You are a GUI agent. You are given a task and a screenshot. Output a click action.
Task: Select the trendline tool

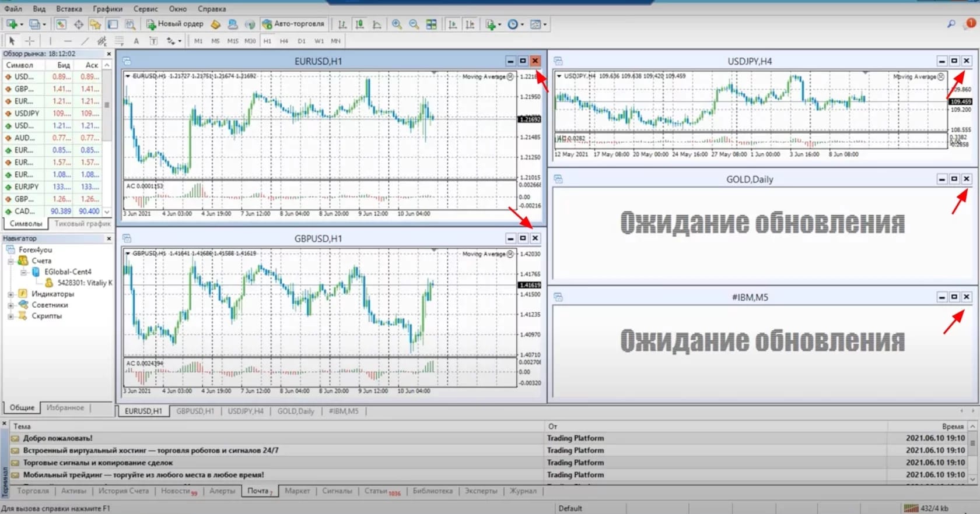[85, 41]
